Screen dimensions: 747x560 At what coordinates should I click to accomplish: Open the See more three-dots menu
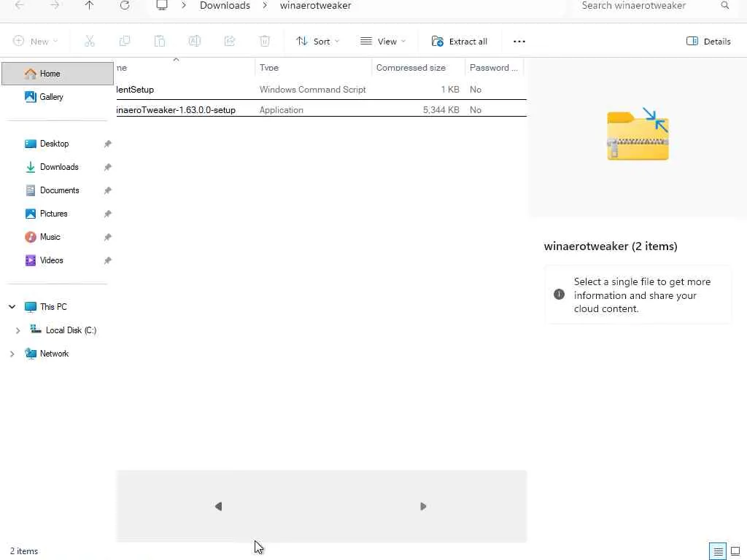(519, 42)
